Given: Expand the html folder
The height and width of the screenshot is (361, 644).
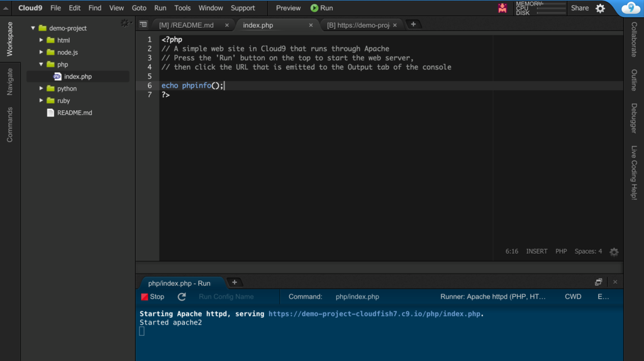Looking at the screenshot, I should pyautogui.click(x=41, y=40).
